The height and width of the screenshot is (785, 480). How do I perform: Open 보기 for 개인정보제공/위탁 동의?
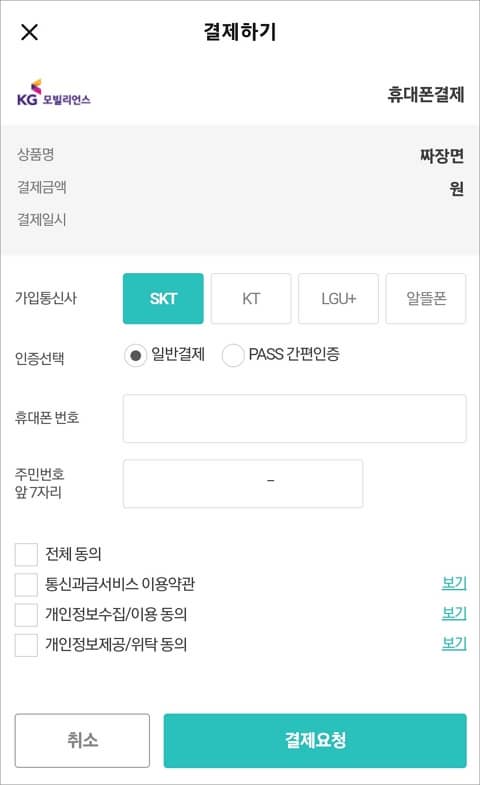tap(454, 643)
